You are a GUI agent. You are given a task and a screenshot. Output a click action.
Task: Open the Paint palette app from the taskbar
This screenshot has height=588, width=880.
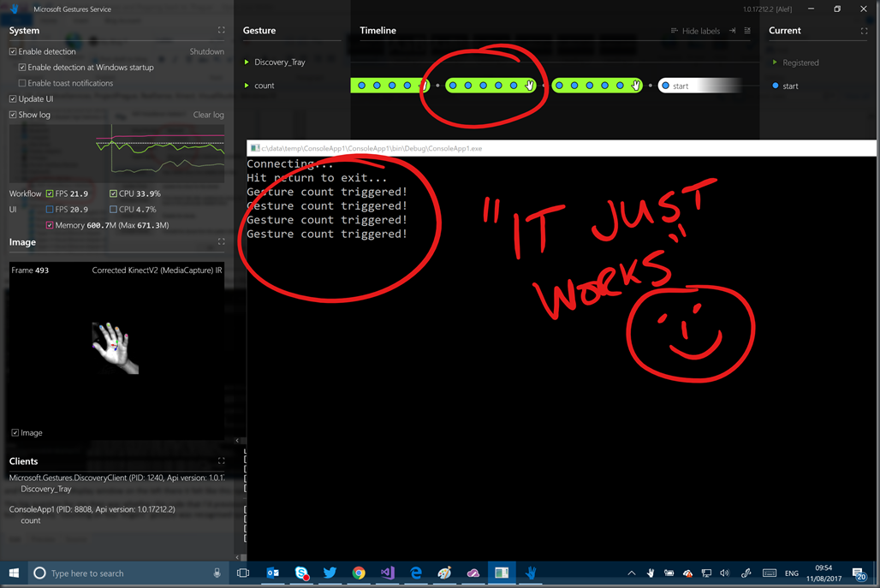point(444,573)
